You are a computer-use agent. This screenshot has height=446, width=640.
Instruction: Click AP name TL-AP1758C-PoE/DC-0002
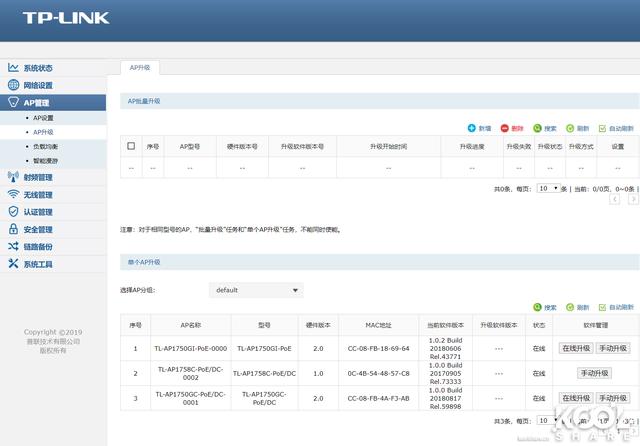tap(191, 373)
